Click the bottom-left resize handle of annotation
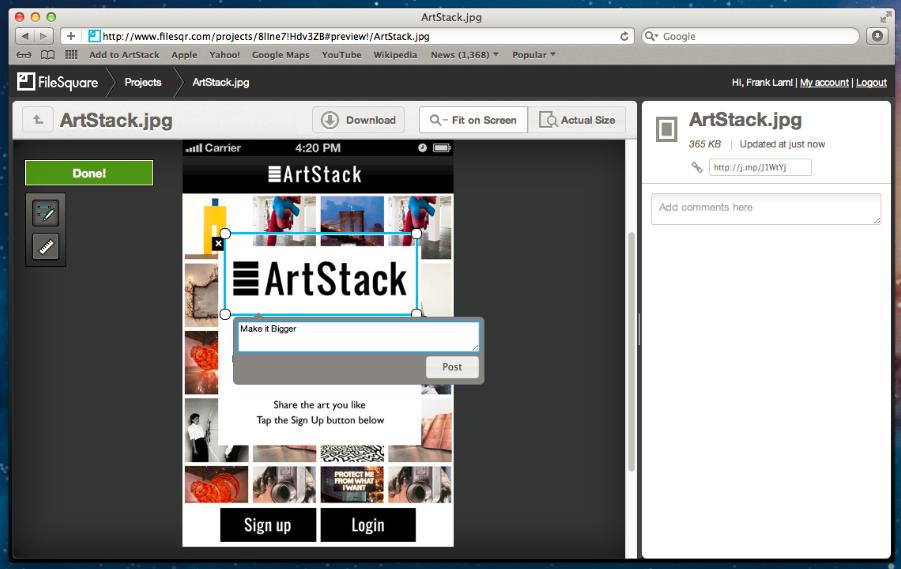Image resolution: width=901 pixels, height=569 pixels. [x=225, y=314]
